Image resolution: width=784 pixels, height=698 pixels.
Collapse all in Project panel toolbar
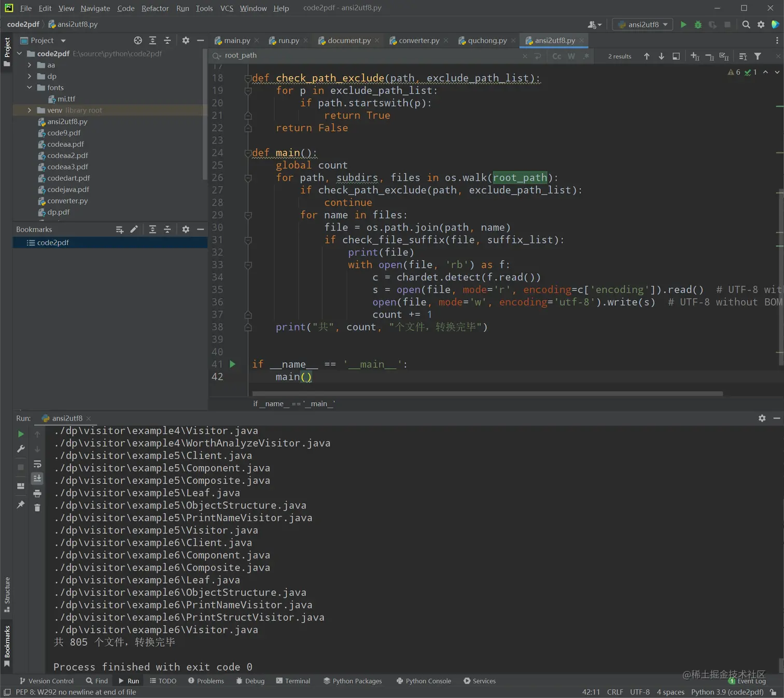[x=167, y=40]
